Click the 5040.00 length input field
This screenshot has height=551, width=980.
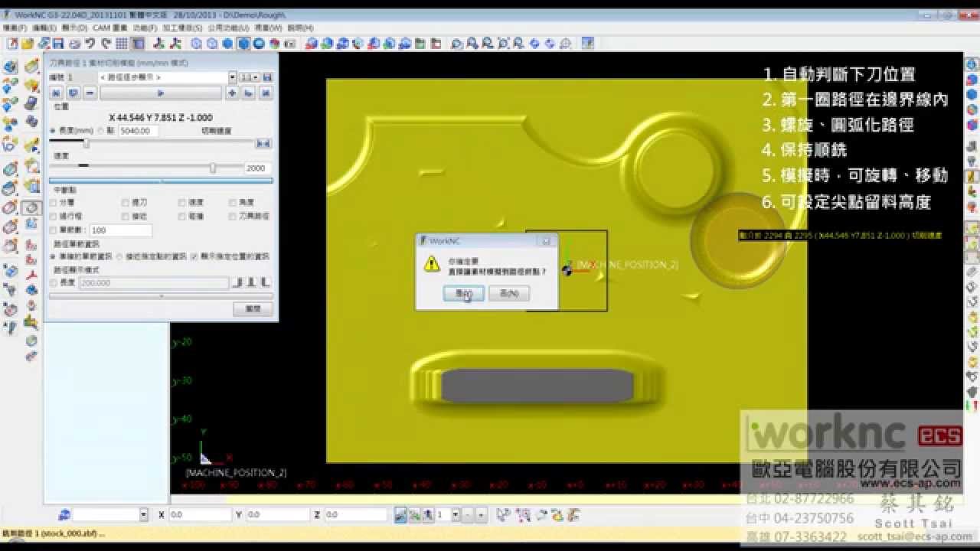coord(139,131)
